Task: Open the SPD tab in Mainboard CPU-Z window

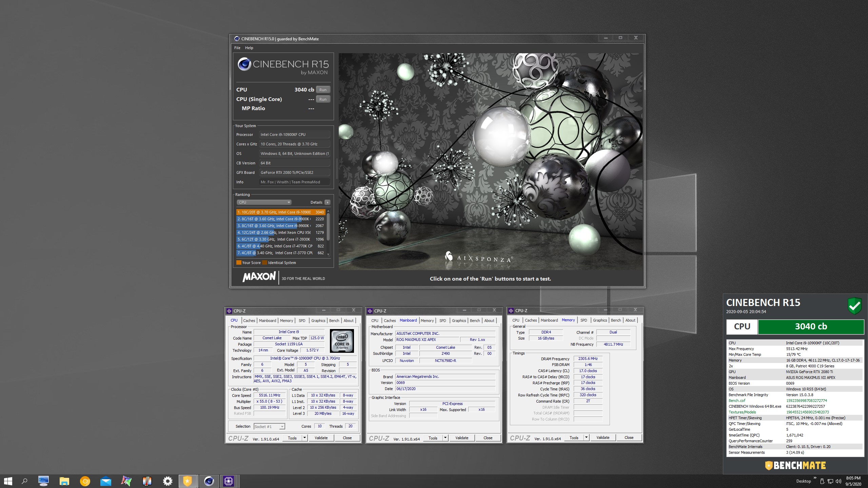Action: 442,321
